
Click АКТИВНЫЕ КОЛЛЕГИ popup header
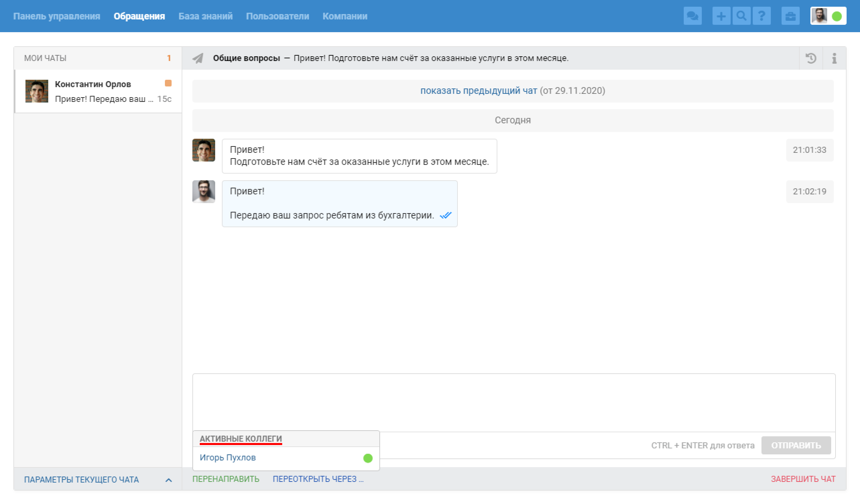pos(241,439)
